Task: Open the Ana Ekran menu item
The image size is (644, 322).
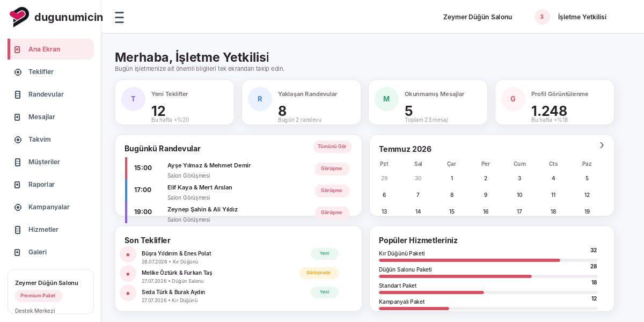Action: 51,49
